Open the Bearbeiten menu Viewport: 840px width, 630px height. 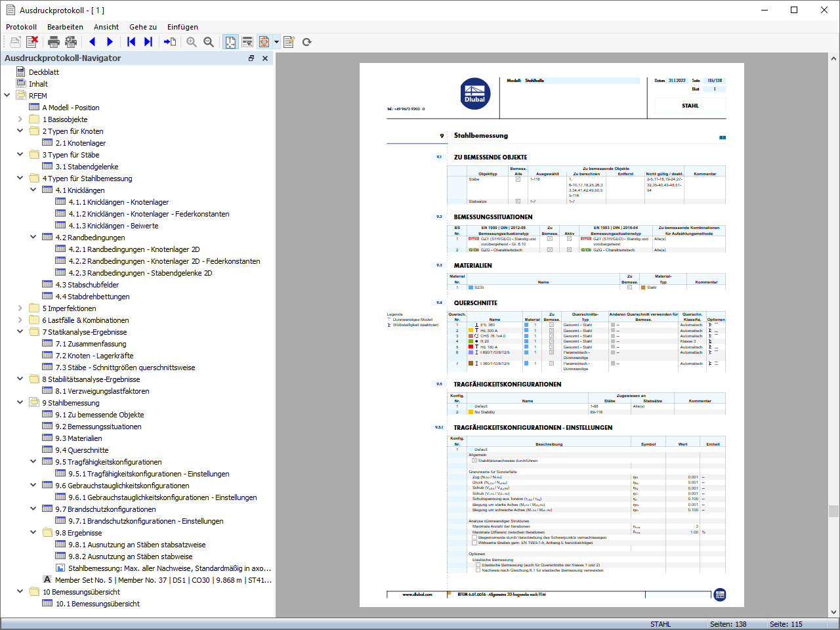(65, 27)
